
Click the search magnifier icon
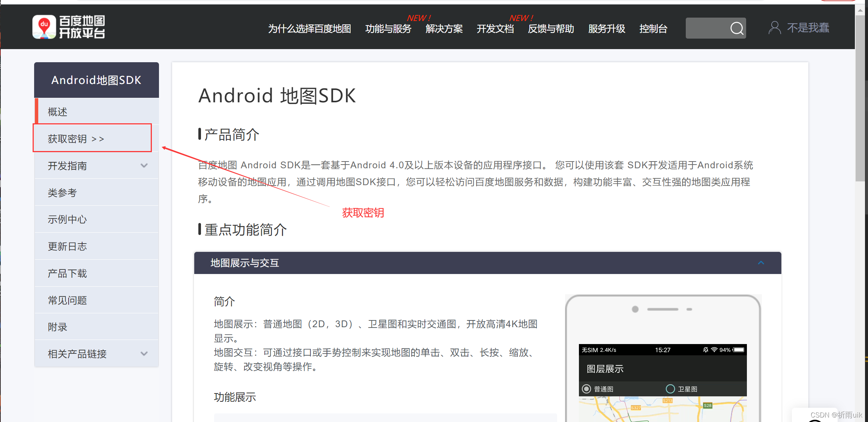(737, 28)
